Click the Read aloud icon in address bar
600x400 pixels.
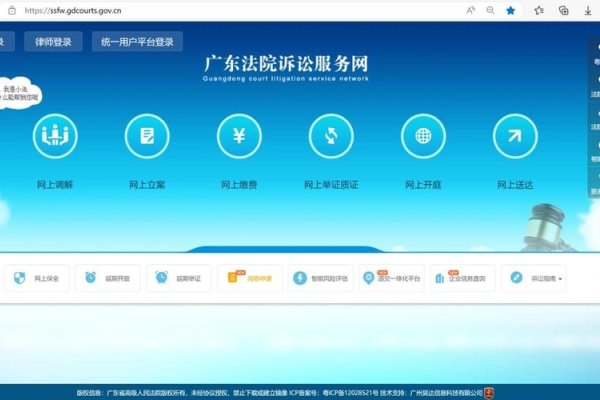click(x=471, y=11)
